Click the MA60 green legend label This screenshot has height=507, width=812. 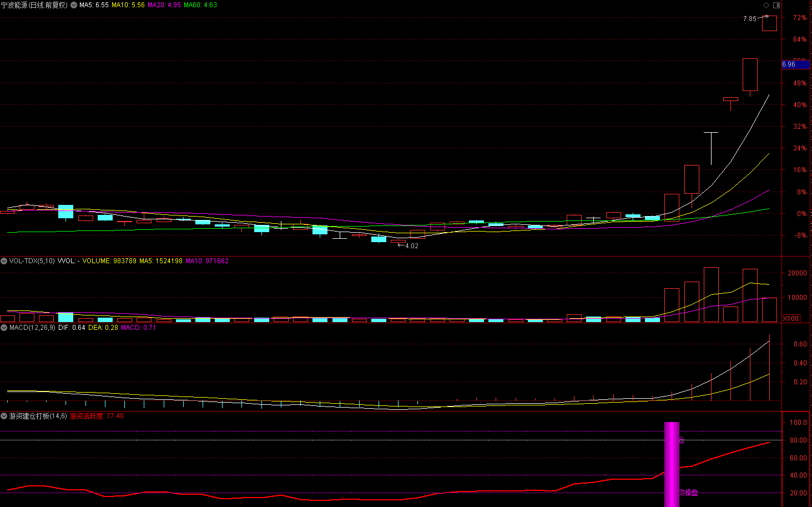[x=200, y=5]
